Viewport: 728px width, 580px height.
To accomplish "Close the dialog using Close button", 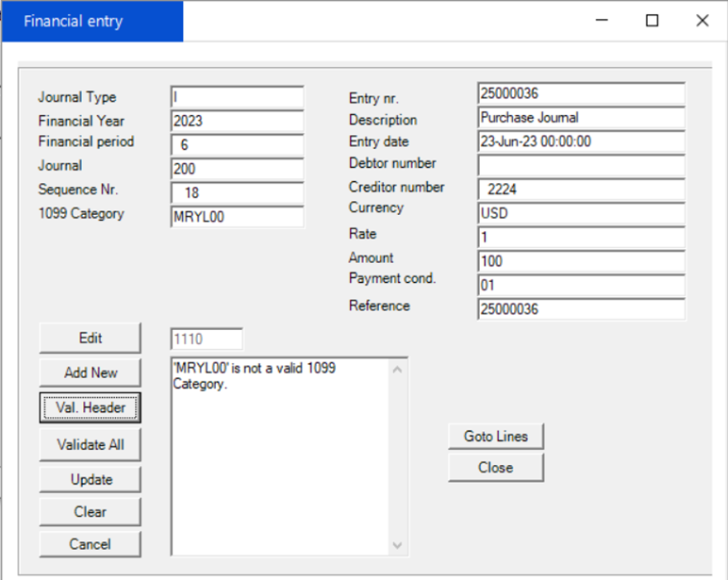I will 495,468.
